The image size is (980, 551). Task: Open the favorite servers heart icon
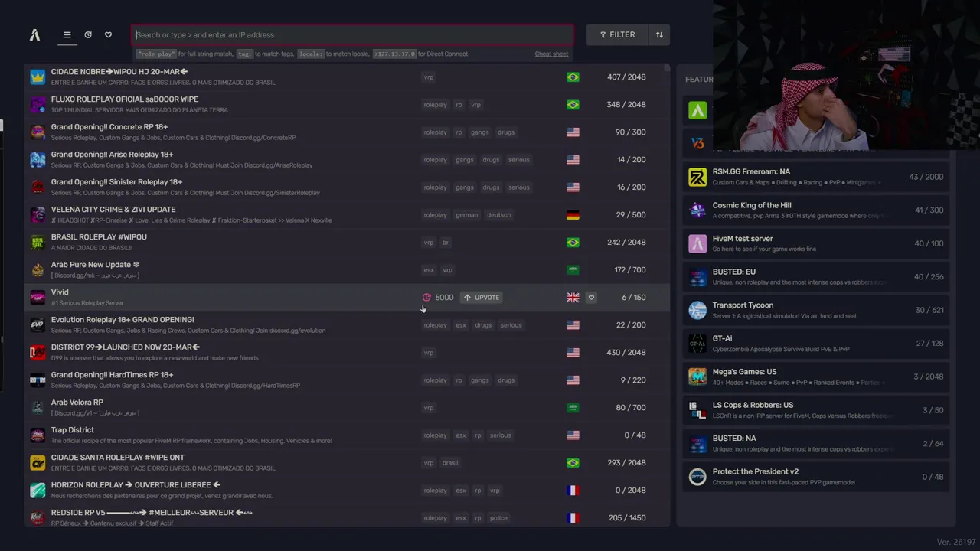coord(108,34)
